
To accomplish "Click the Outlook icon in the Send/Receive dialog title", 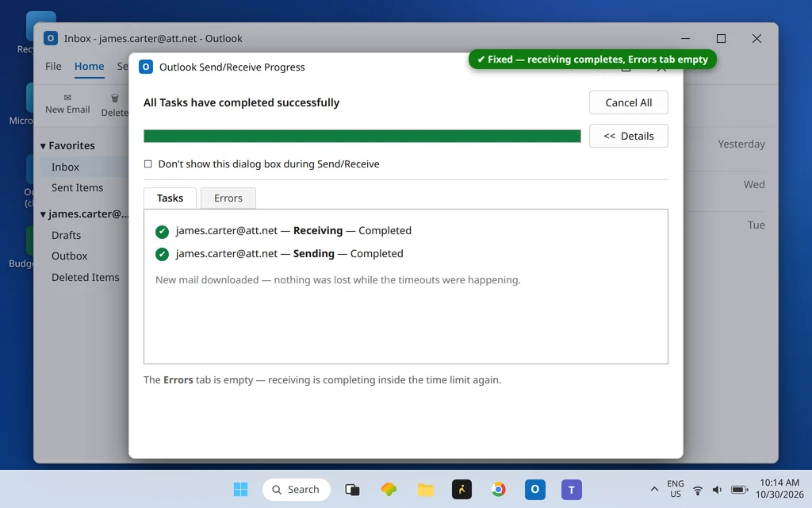I will 146,67.
